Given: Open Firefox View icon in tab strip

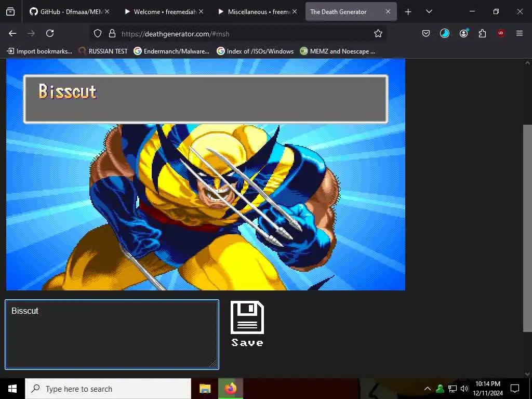Looking at the screenshot, I should [x=10, y=12].
